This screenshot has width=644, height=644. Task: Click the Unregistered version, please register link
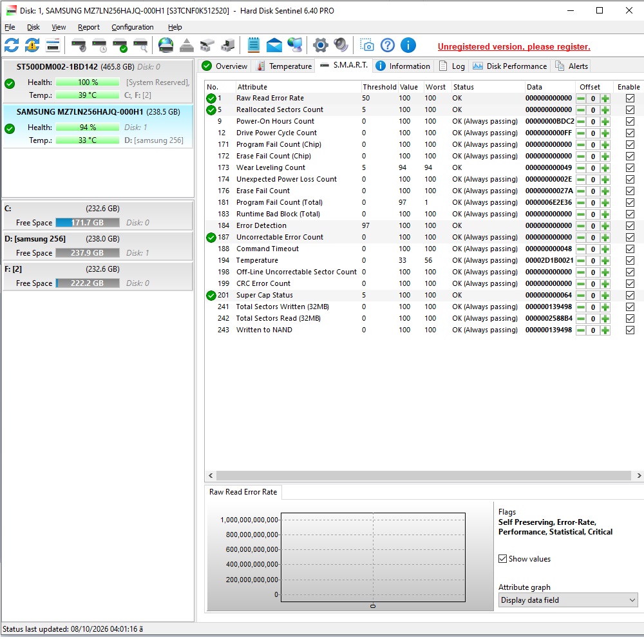[x=514, y=46]
